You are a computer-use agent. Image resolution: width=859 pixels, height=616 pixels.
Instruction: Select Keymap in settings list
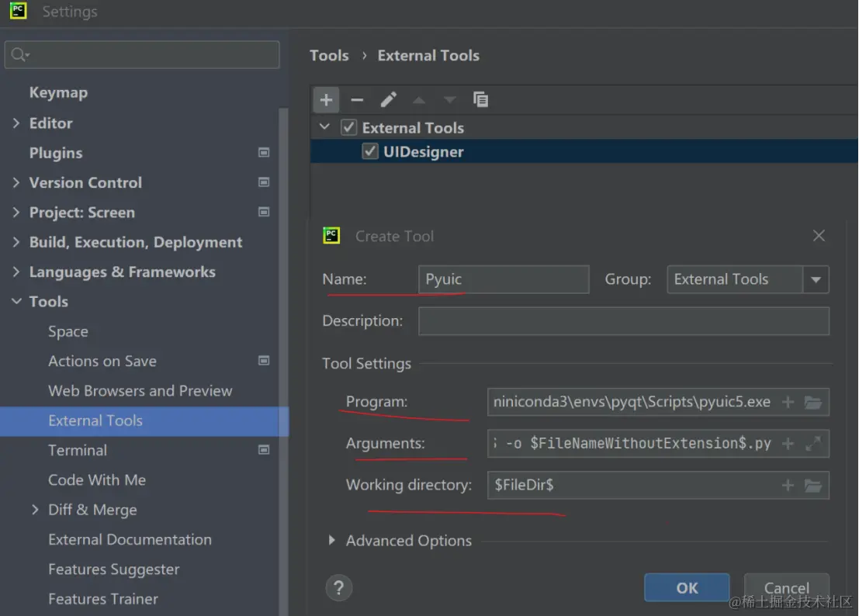point(58,92)
